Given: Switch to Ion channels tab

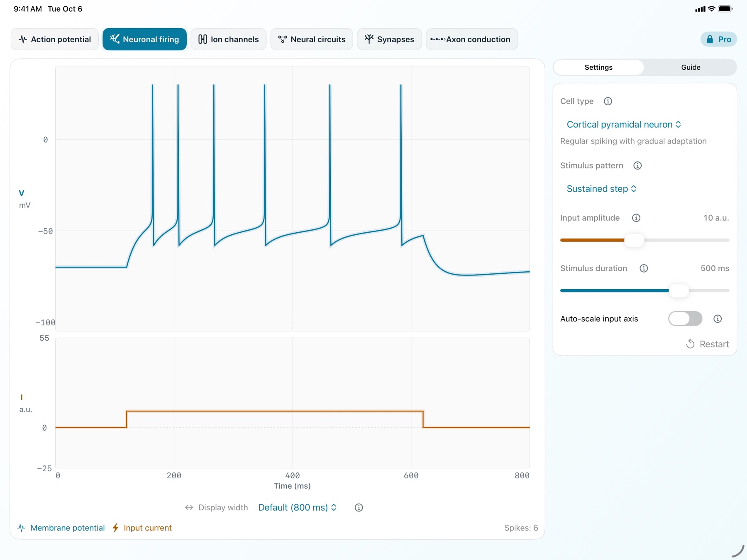Looking at the screenshot, I should [x=228, y=39].
